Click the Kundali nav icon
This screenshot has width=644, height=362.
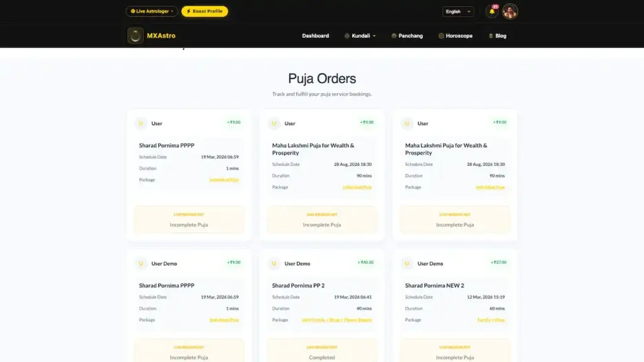point(347,36)
